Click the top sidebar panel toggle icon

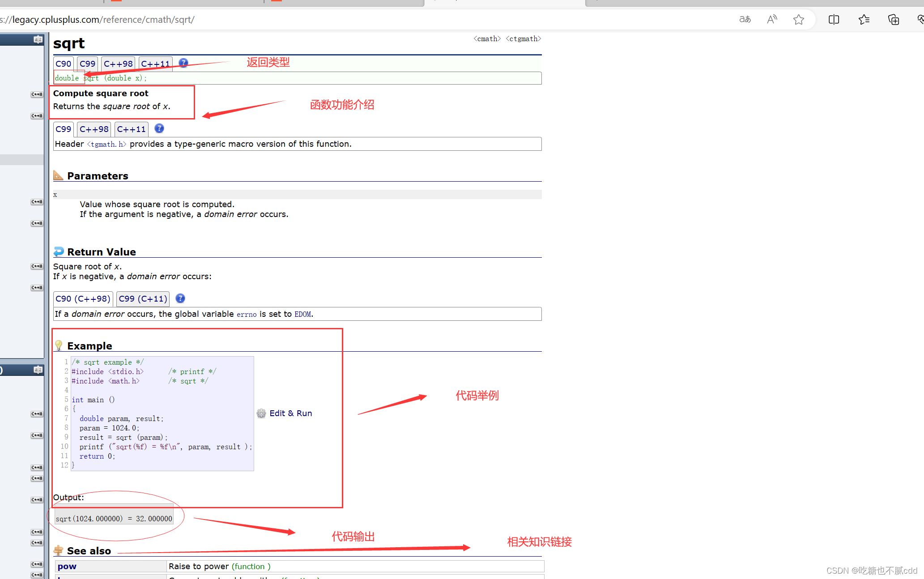coord(38,39)
